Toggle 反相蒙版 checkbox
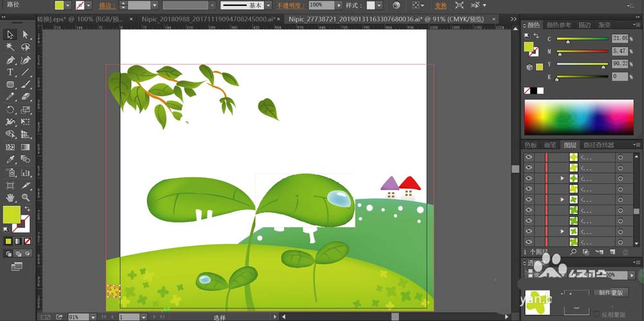 click(x=597, y=315)
